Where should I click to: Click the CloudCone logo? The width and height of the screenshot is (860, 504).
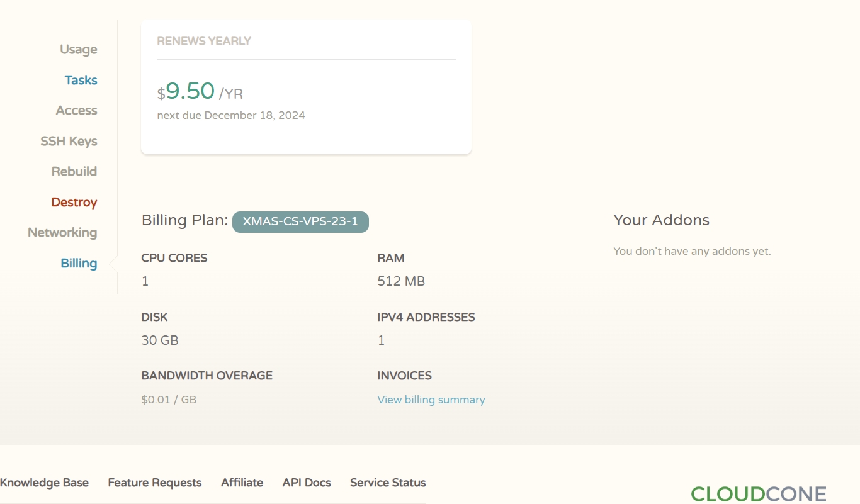point(759,494)
